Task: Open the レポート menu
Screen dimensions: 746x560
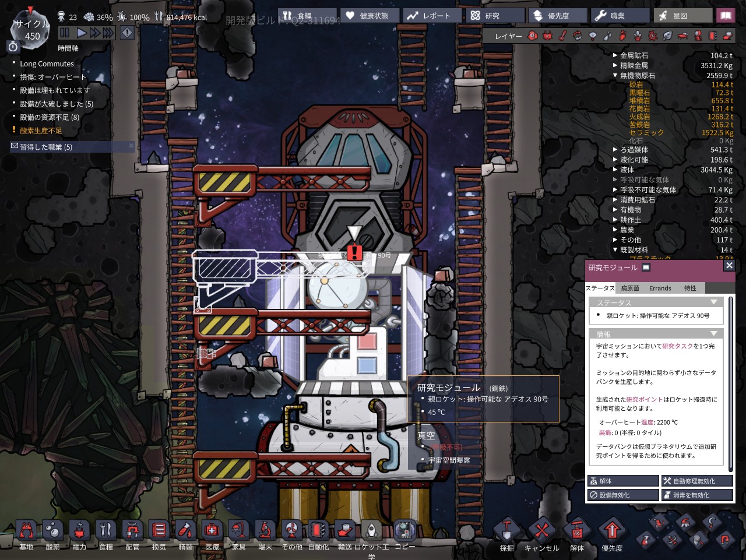Action: [432, 16]
